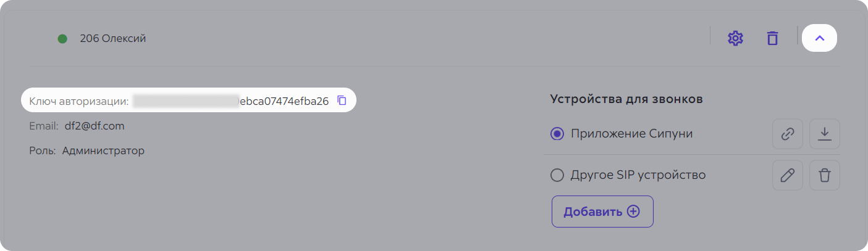This screenshot has width=868, height=251.
Task: Click the Роль field label
Action: 42,150
